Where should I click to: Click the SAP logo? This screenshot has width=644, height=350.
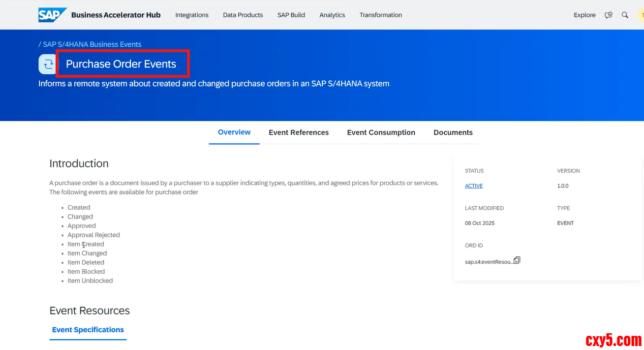(x=52, y=15)
